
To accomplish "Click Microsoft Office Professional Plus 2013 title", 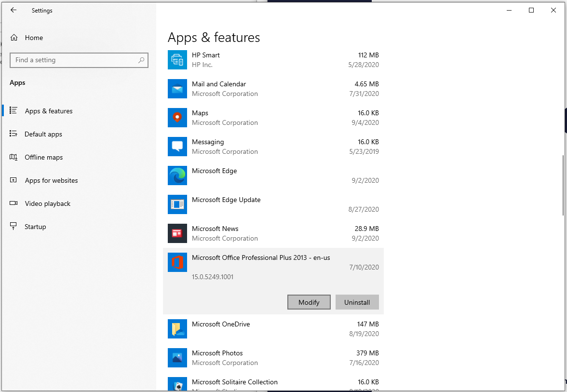I will click(261, 257).
